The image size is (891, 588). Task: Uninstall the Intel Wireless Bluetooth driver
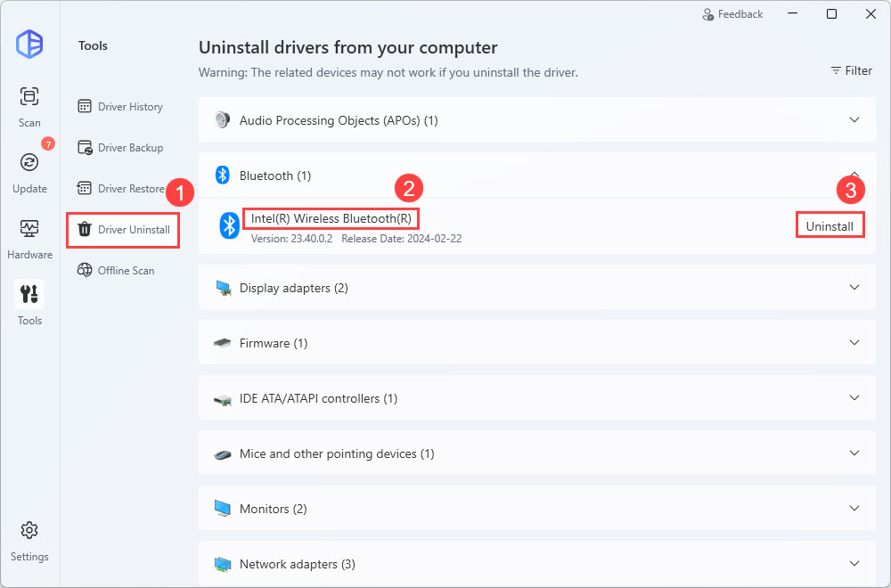click(830, 226)
